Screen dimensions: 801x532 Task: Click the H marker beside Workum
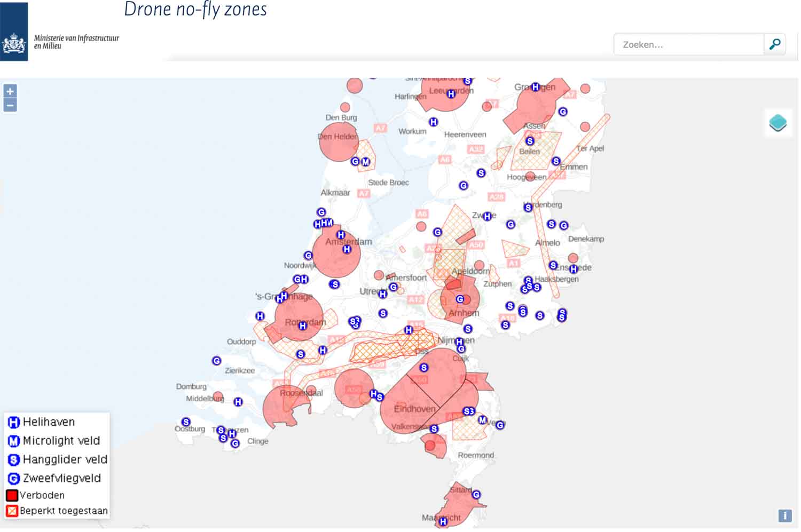tap(434, 122)
